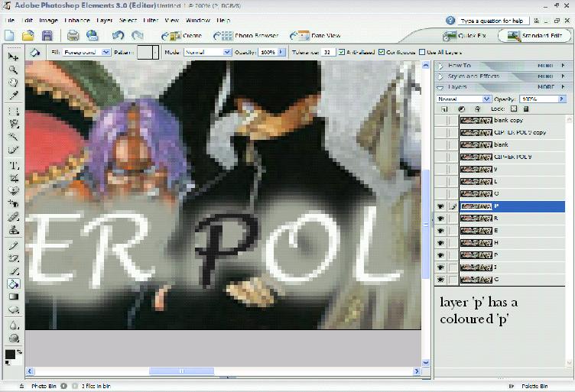Open the Fill Foreground dropdown
Image resolution: width=575 pixels, height=392 pixels.
tap(106, 52)
